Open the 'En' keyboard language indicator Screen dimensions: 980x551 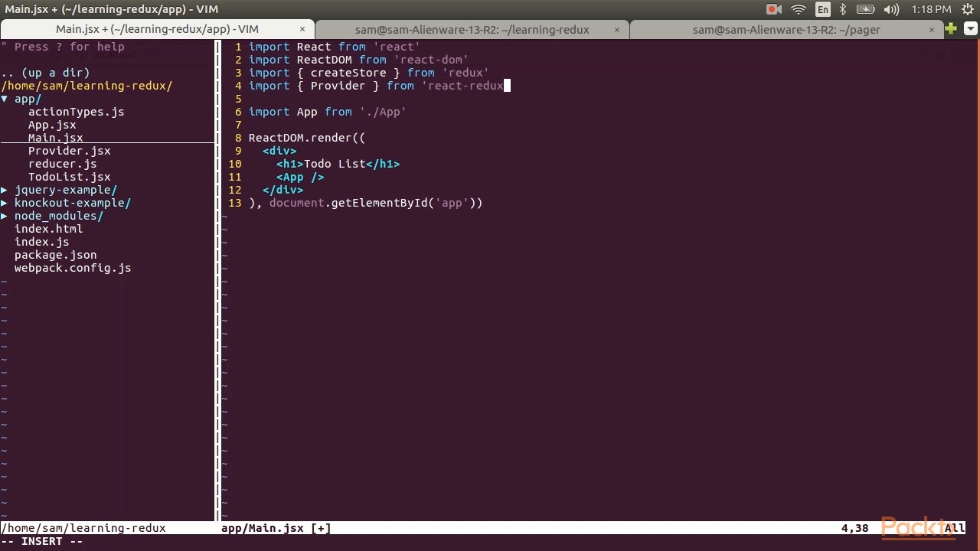pyautogui.click(x=823, y=9)
